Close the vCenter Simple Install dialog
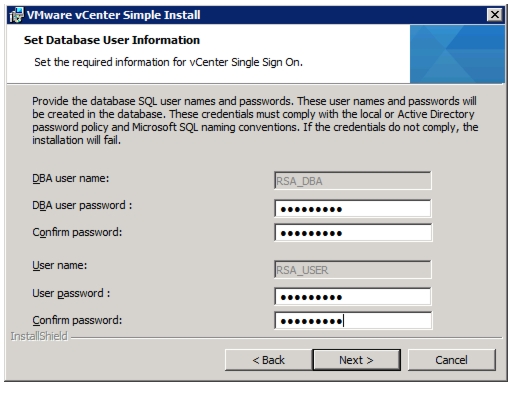This screenshot has height=408, width=508. 495,15
